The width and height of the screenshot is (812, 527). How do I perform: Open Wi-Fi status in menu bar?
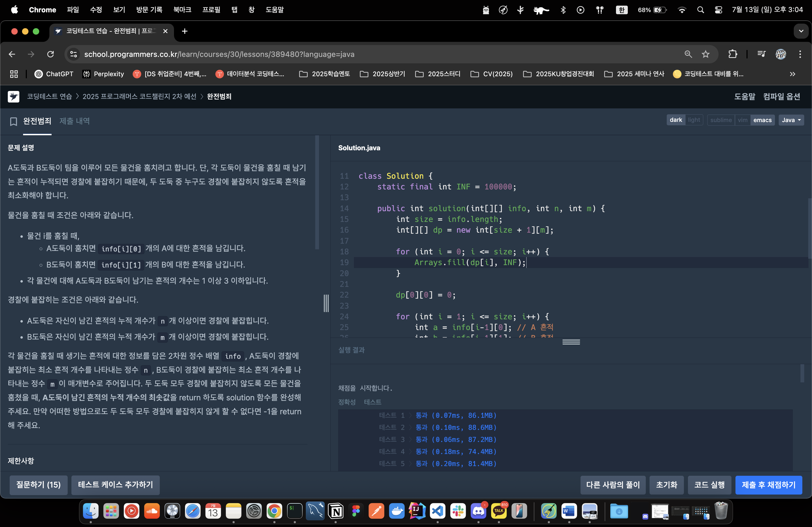682,10
